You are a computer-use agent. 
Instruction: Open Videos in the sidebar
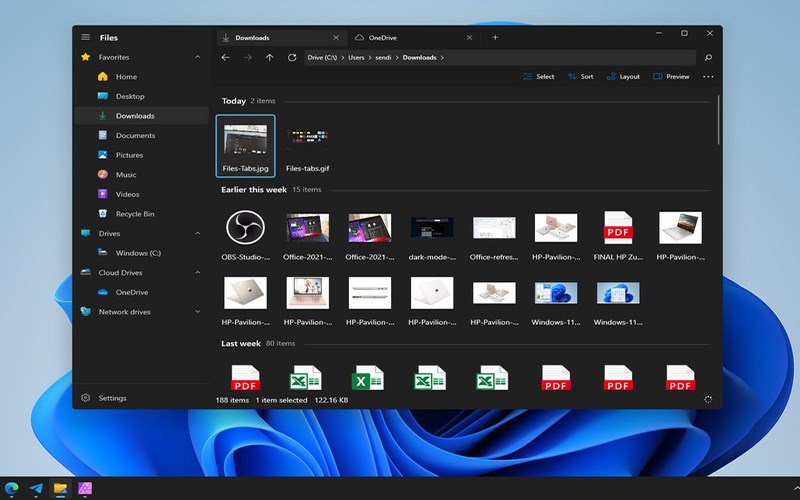click(x=141, y=194)
